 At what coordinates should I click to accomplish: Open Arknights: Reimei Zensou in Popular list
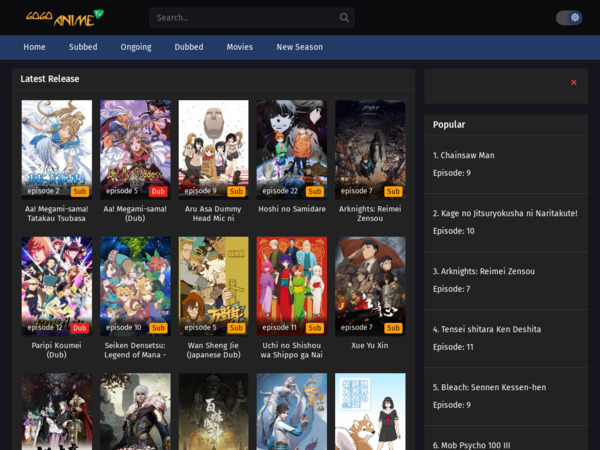(484, 271)
